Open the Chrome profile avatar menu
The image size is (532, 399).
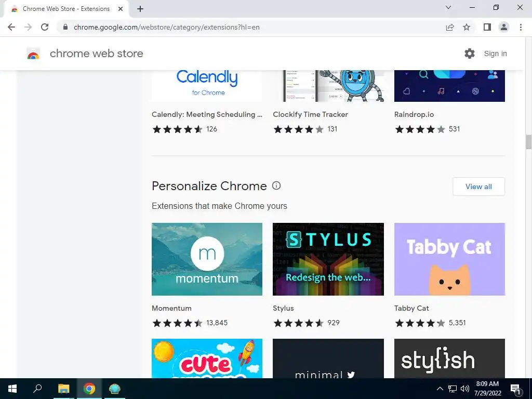coord(504,27)
